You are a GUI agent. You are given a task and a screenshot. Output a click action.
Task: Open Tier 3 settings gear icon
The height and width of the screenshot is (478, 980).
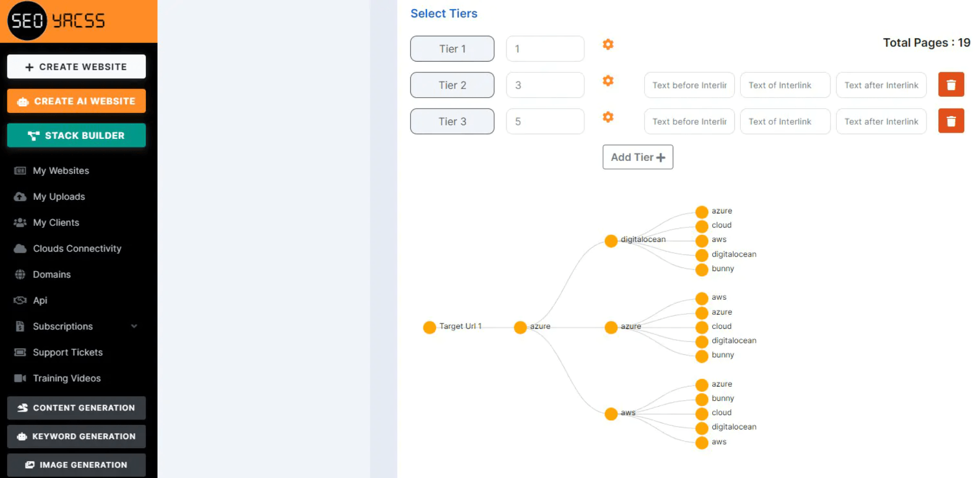tap(608, 117)
